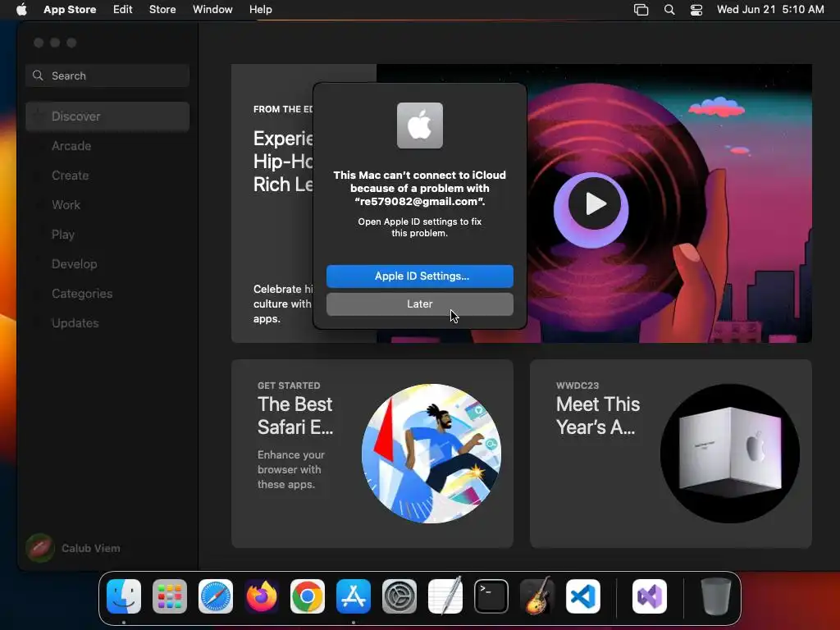Launch Google Chrome from the Dock
This screenshot has width=840, height=630.
tap(308, 596)
